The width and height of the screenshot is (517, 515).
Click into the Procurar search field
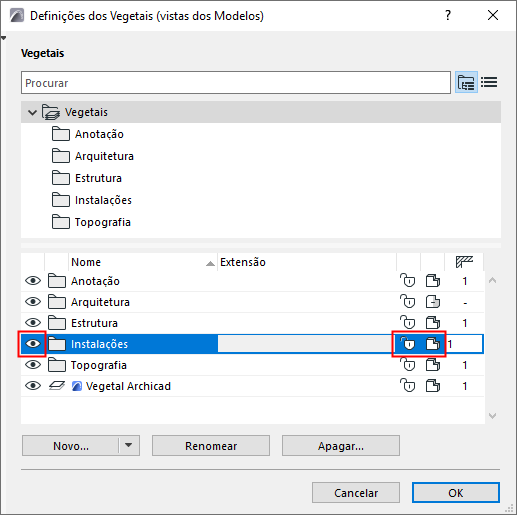[236, 83]
